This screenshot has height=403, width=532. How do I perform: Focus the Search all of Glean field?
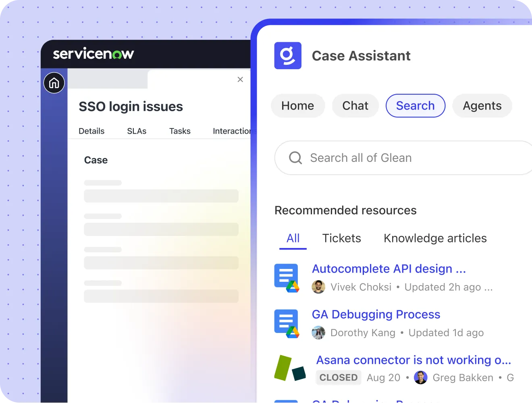point(403,158)
